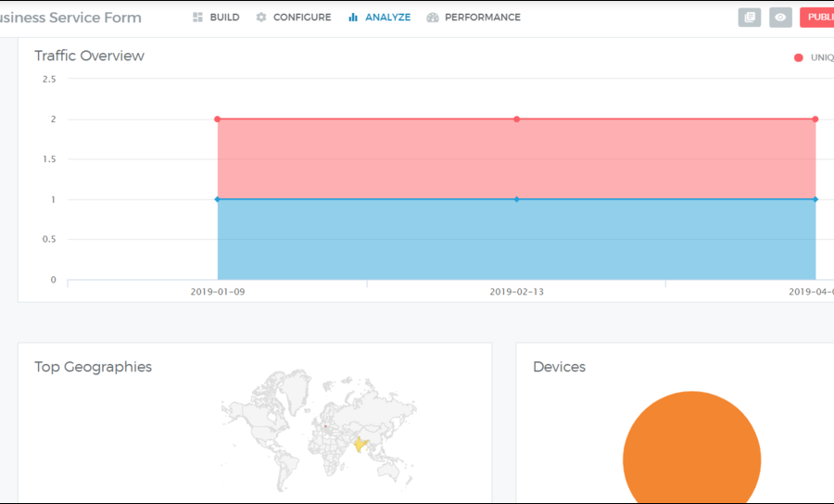834x504 pixels.
Task: Open the Performance tab
Action: 482,18
